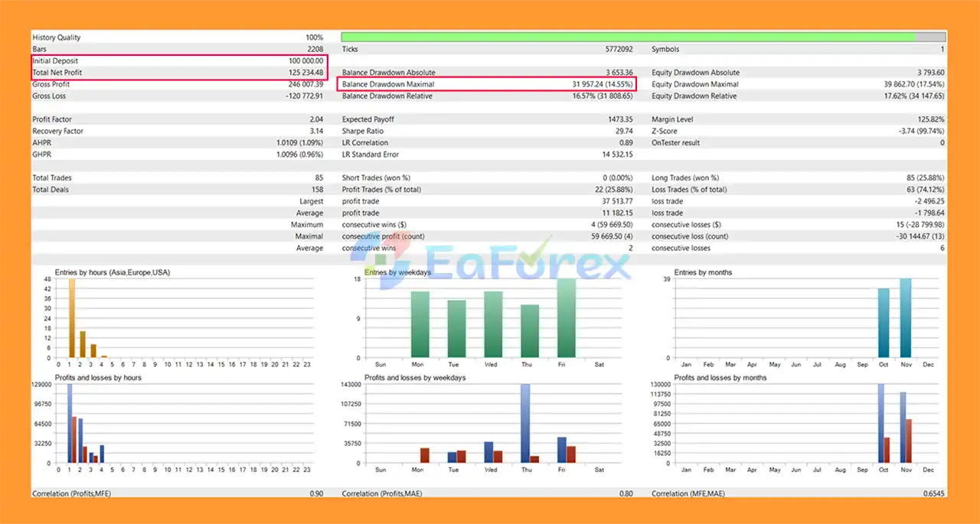
Task: Click the Recovery Factor label
Action: pyautogui.click(x=57, y=132)
